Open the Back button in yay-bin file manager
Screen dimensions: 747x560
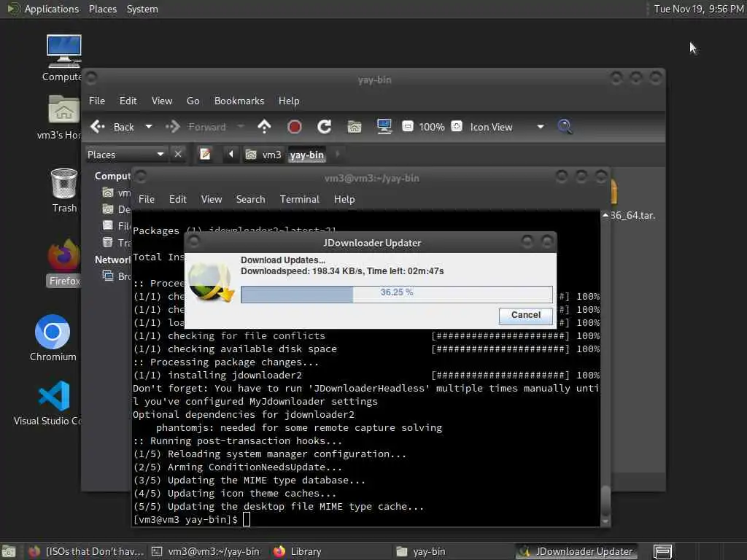pos(112,127)
